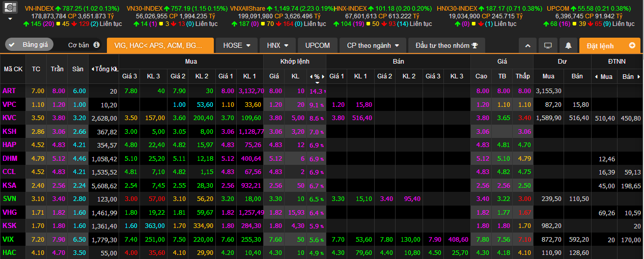The image size is (644, 259).
Task: Click ART surplus buy 3,155,30
Action: coord(549,91)
